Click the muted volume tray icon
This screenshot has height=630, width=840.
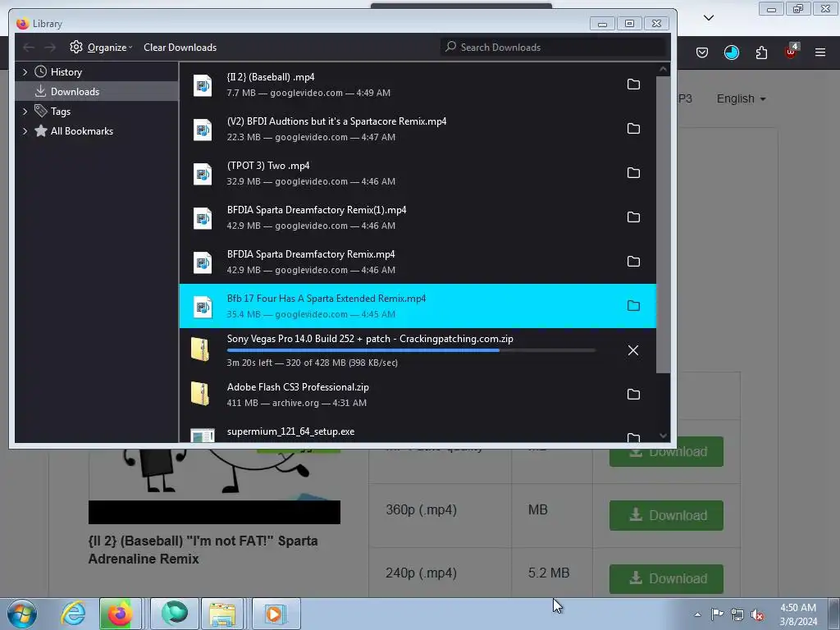pyautogui.click(x=757, y=615)
